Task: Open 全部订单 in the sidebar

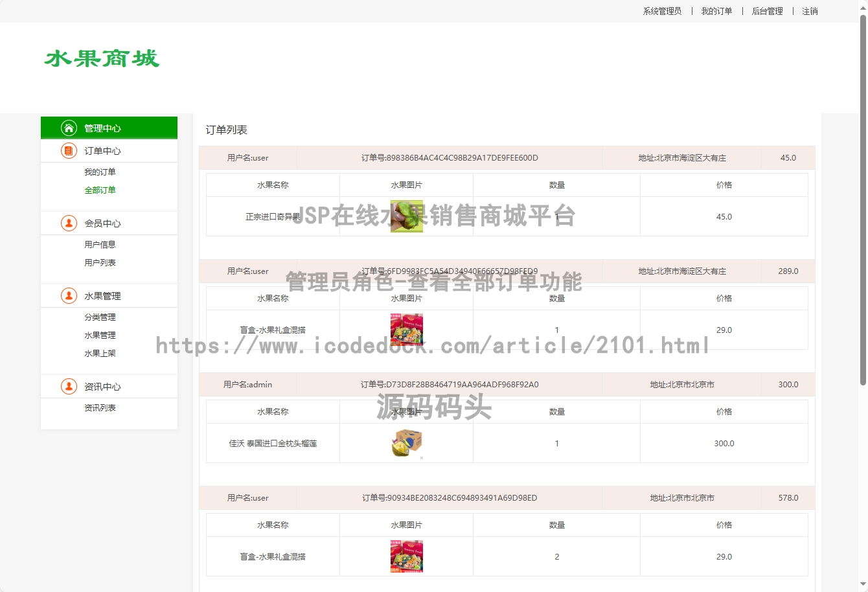Action: [x=100, y=190]
